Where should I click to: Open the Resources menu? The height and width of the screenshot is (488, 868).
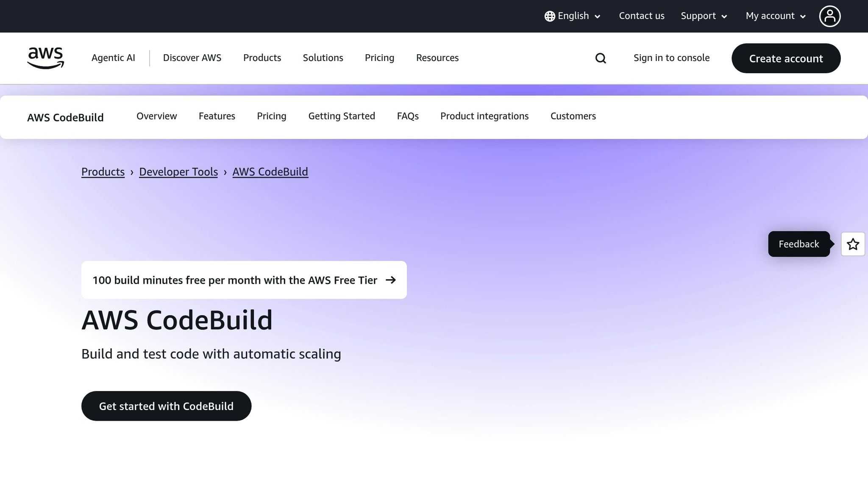pos(437,58)
